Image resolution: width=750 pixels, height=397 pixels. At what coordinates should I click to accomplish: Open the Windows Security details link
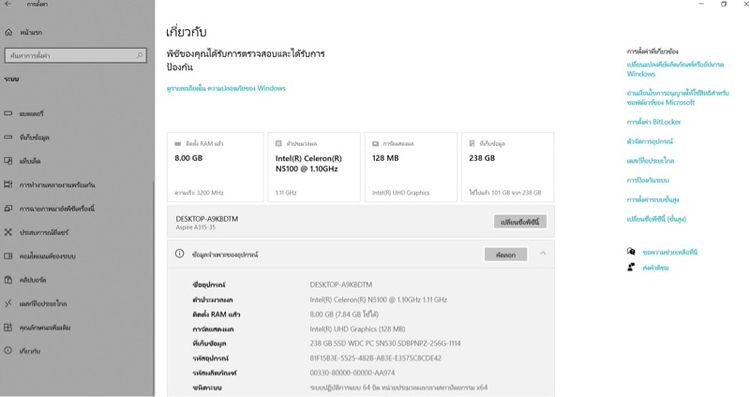tap(226, 88)
